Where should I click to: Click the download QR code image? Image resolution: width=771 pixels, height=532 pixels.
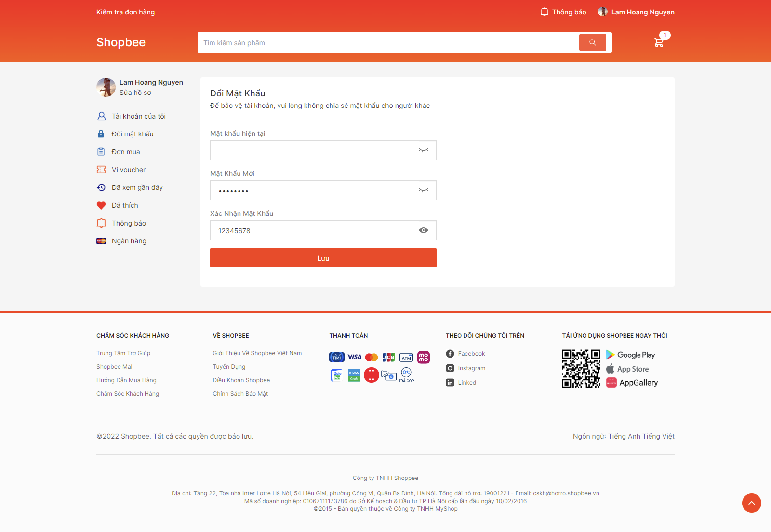pos(581,369)
